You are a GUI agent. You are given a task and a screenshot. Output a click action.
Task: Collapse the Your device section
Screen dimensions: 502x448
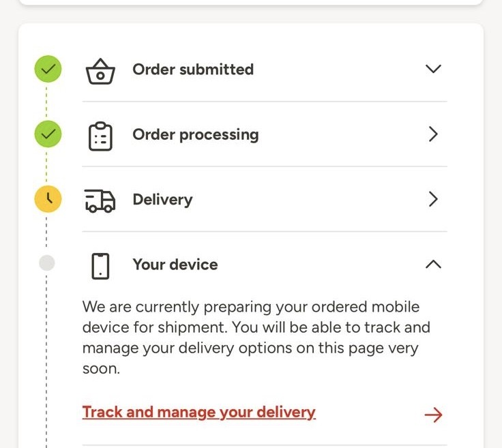(x=433, y=264)
